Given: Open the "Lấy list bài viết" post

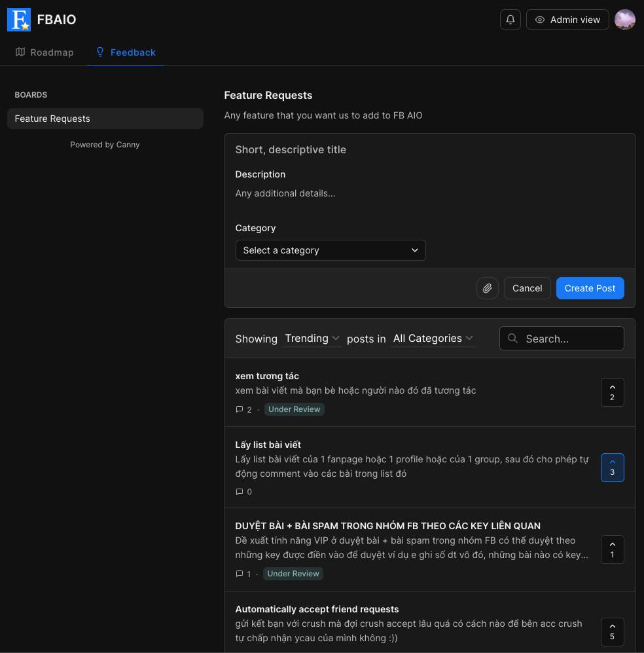Looking at the screenshot, I should pos(268,445).
